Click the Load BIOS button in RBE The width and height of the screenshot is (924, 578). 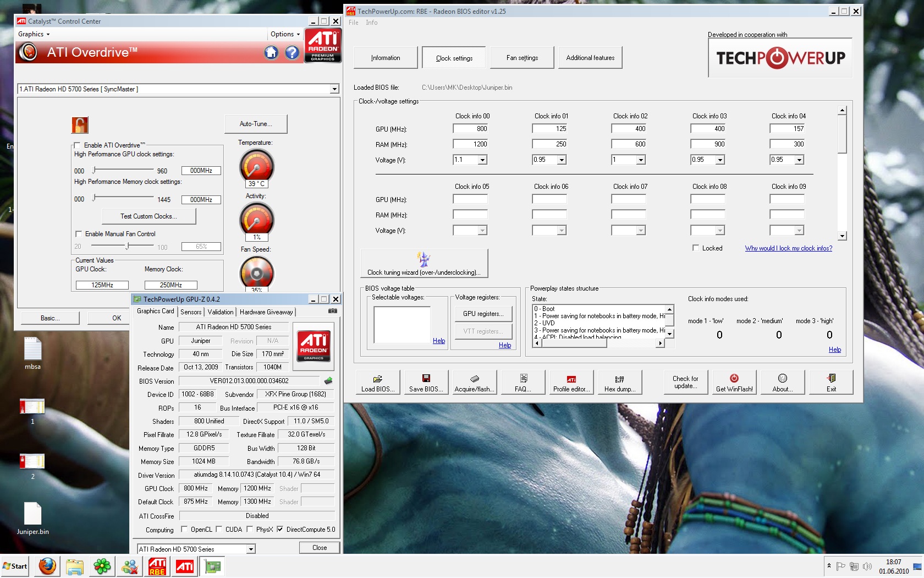(x=377, y=382)
